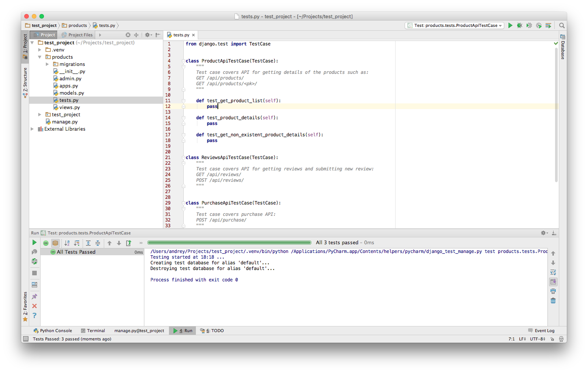The image size is (588, 373).
Task: Start debugging using the bug icon
Action: [x=519, y=25]
